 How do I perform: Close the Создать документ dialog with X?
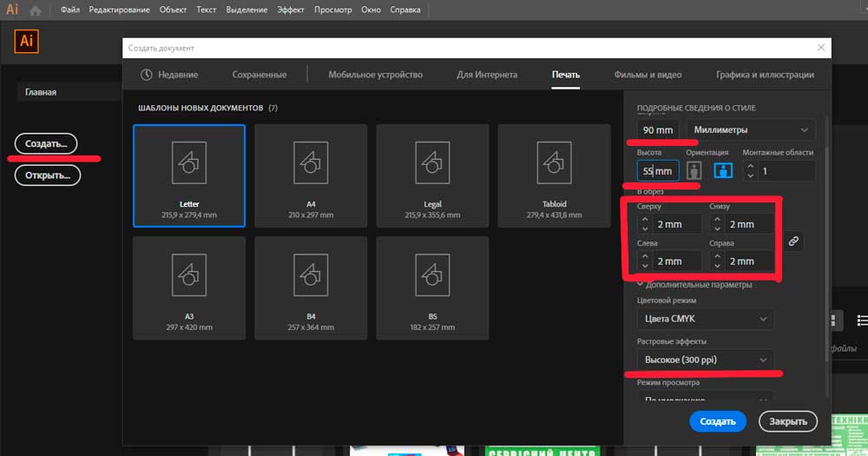pos(821,48)
